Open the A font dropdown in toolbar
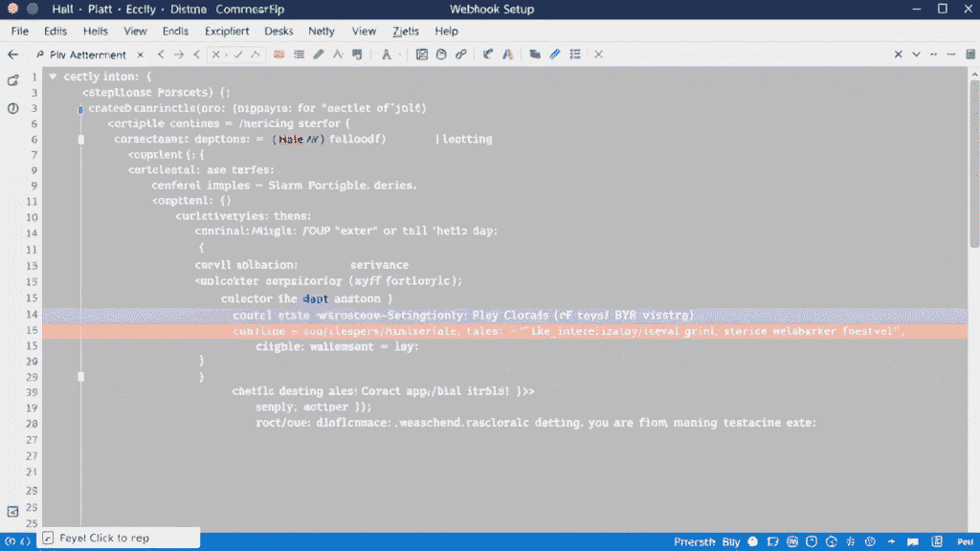Screen dimensions: 980x551 [389, 55]
